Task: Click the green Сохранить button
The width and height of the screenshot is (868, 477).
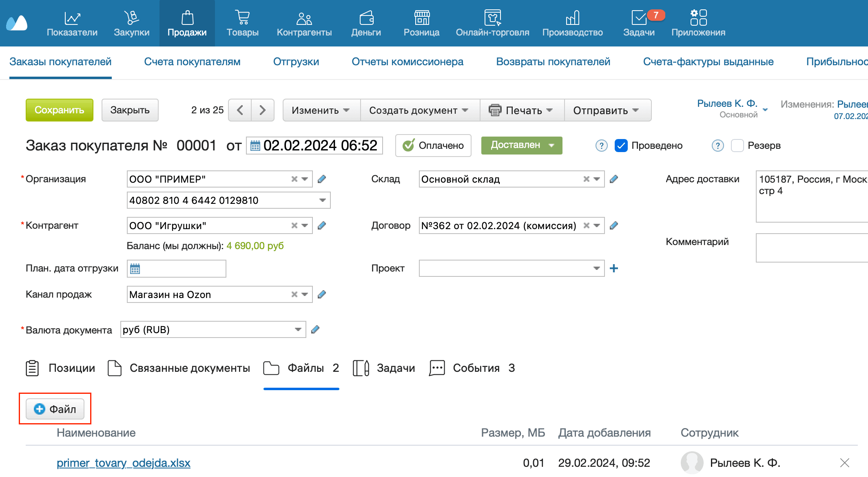Action: click(x=60, y=110)
